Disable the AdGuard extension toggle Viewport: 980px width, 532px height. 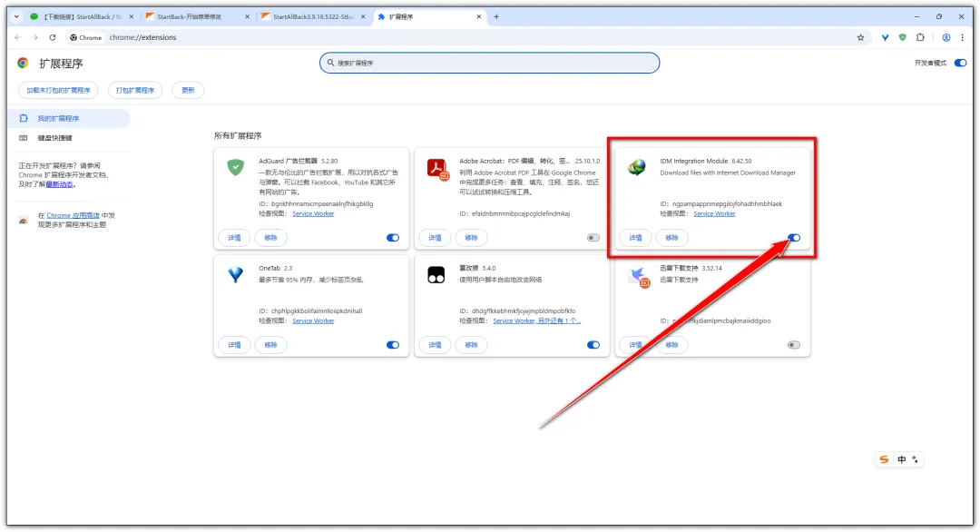point(393,238)
